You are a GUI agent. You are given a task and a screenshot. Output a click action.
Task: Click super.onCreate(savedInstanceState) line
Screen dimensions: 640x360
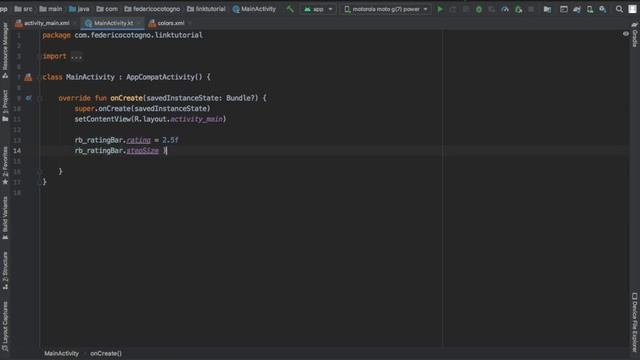(142, 109)
